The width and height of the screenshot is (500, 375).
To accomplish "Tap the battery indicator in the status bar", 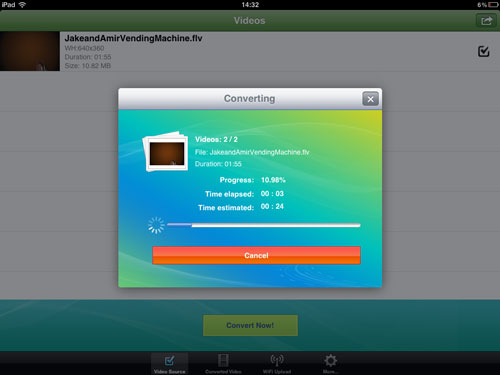I will [x=493, y=5].
